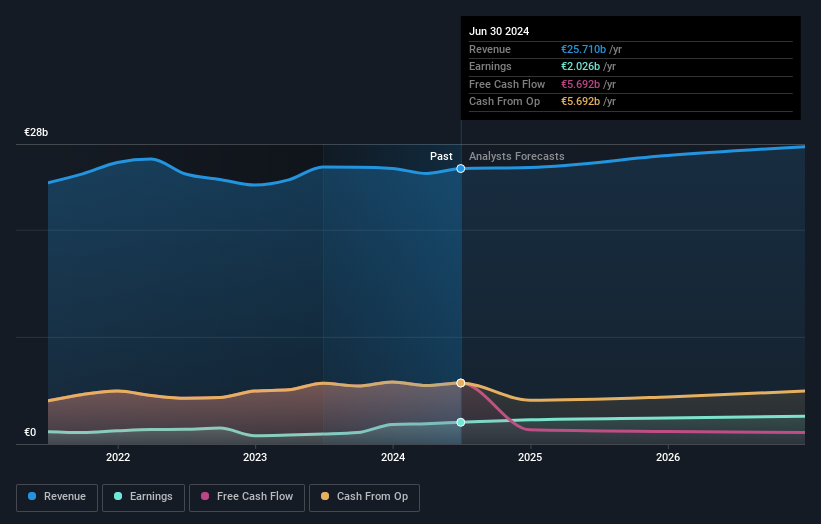Select the 2022 x-axis label

pyautogui.click(x=118, y=457)
